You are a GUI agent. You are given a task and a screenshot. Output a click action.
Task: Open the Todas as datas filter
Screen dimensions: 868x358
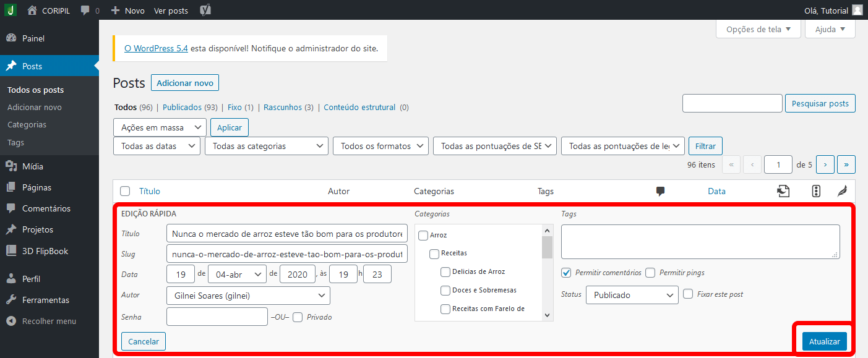[x=157, y=146]
